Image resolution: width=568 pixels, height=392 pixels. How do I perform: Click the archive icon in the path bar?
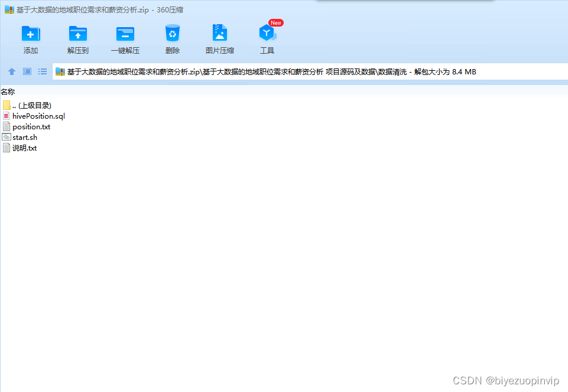pyautogui.click(x=60, y=71)
